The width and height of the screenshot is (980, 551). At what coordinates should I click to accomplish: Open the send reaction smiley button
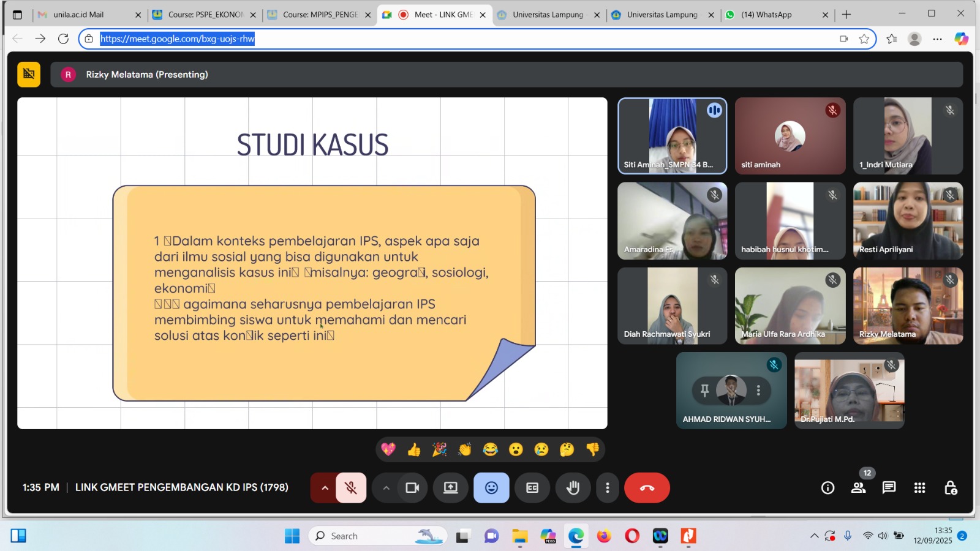491,488
